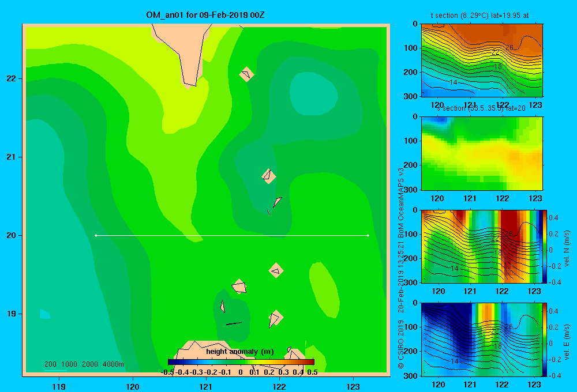Click the vel. E colour scale bar
The image size is (577, 392).
pyautogui.click(x=545, y=340)
